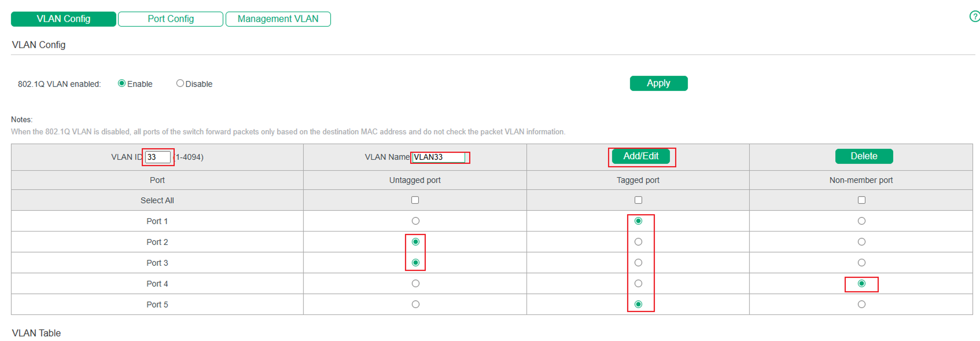Check Select All for Non-member port
The height and width of the screenshot is (341, 980).
pyautogui.click(x=862, y=200)
